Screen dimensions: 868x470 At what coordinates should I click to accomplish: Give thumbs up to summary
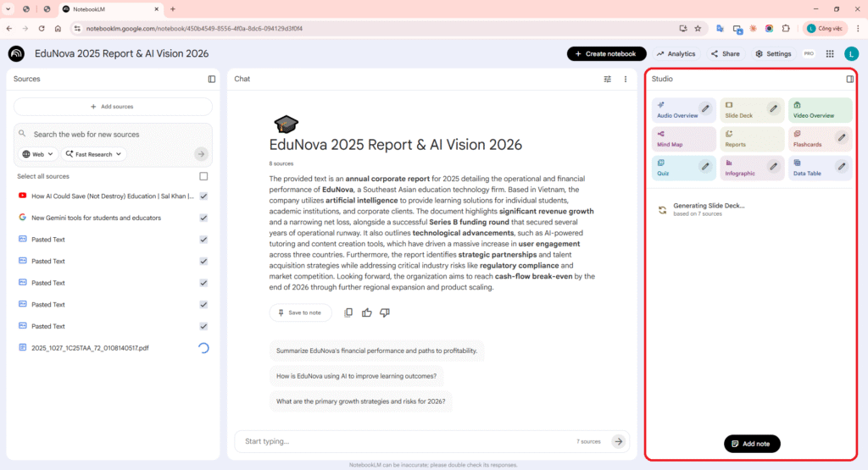367,312
